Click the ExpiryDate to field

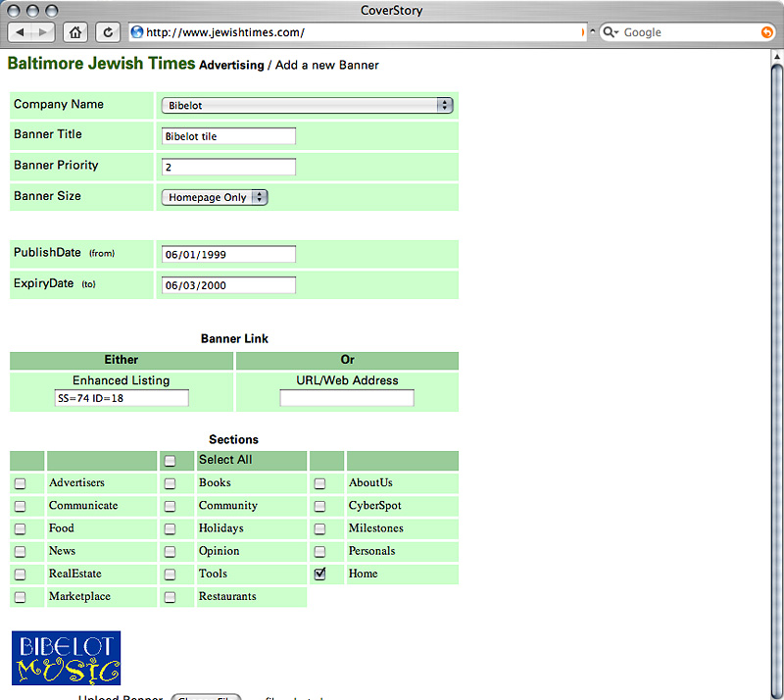tap(228, 285)
